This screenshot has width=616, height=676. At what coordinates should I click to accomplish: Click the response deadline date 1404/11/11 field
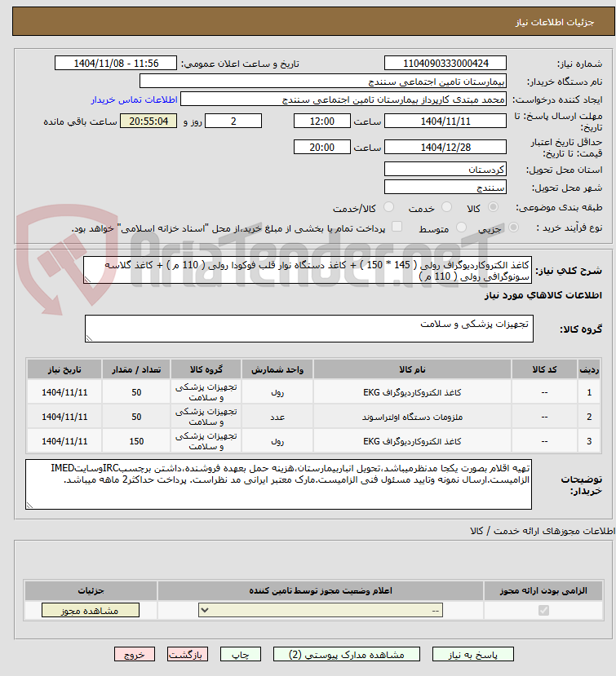pyautogui.click(x=445, y=122)
